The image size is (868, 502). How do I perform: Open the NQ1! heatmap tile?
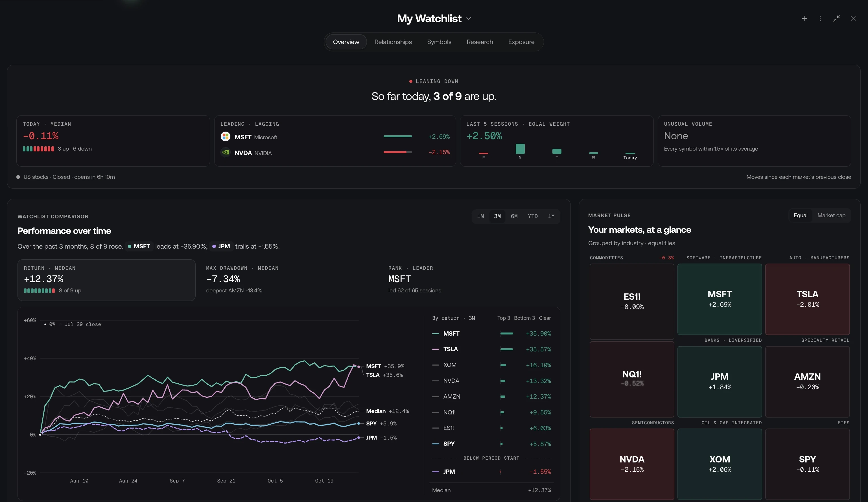(x=632, y=379)
